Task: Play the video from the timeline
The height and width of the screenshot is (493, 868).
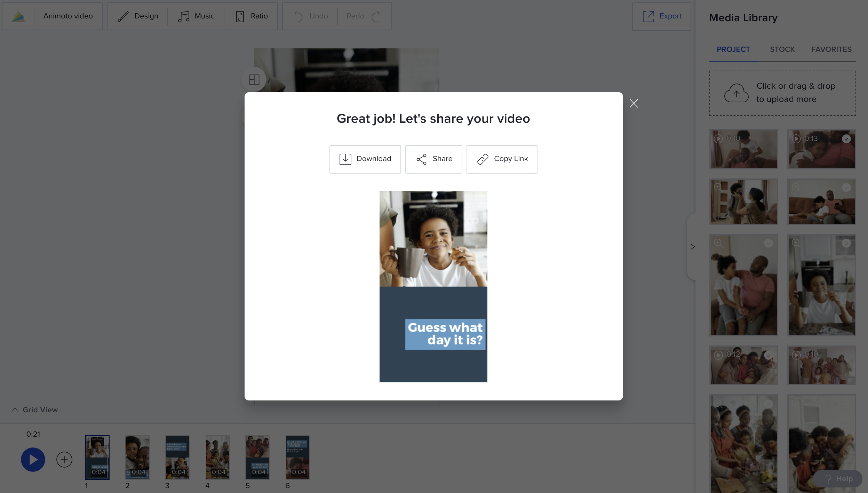Action: coord(33,460)
